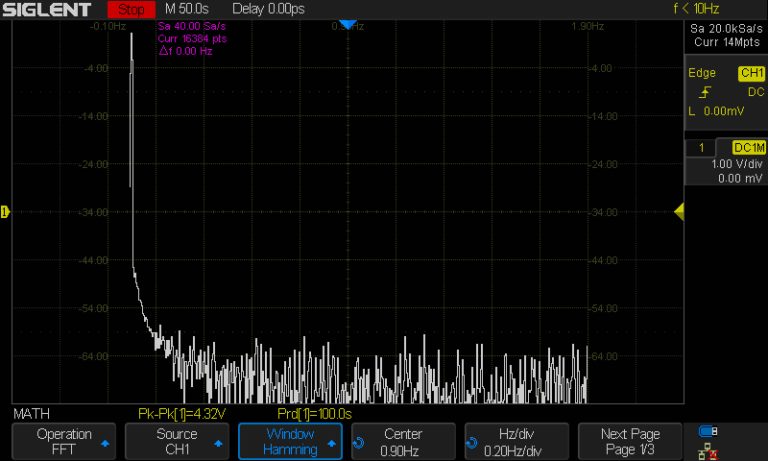Click the yellow trigger level arrow on right
Viewport: 768px width, 461px height.
(678, 211)
